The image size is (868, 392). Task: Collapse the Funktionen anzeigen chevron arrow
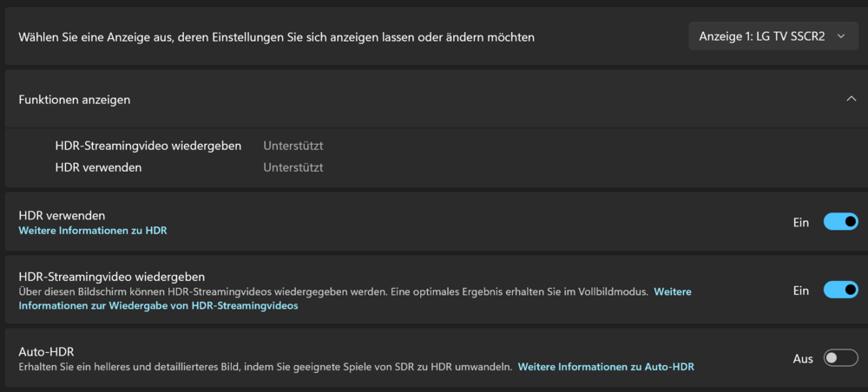click(x=851, y=99)
